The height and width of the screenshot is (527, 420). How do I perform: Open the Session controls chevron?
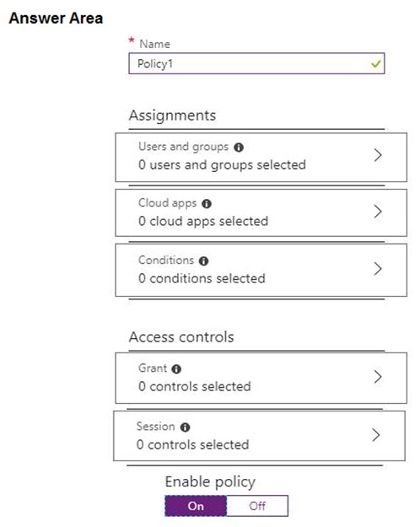(376, 435)
